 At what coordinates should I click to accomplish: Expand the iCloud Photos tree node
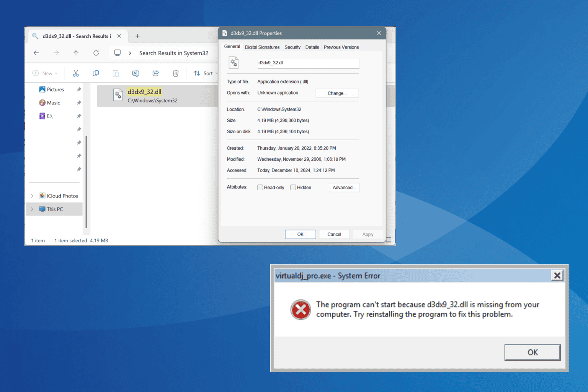tap(32, 196)
